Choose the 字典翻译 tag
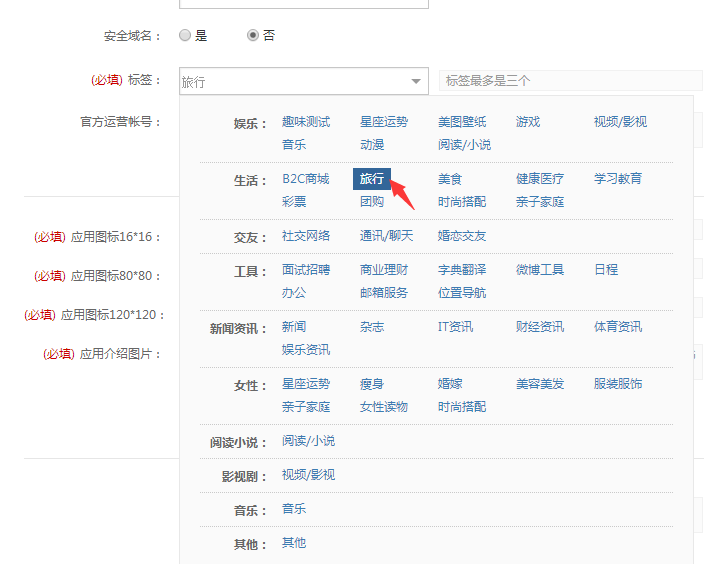 pos(462,270)
